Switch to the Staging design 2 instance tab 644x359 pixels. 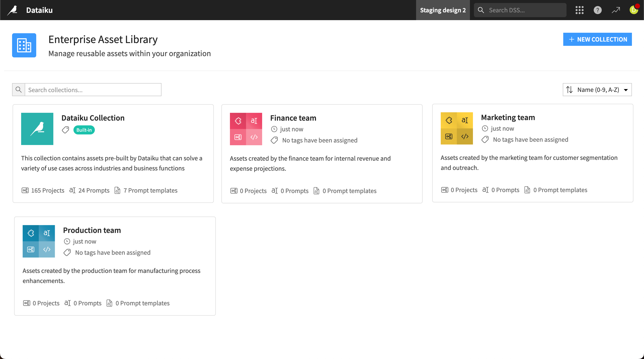point(442,10)
